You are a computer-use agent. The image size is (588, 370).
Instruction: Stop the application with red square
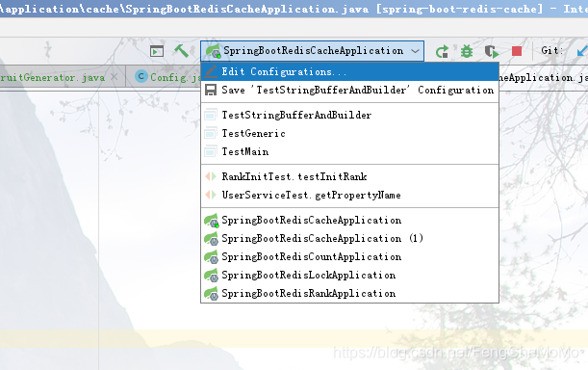[517, 51]
